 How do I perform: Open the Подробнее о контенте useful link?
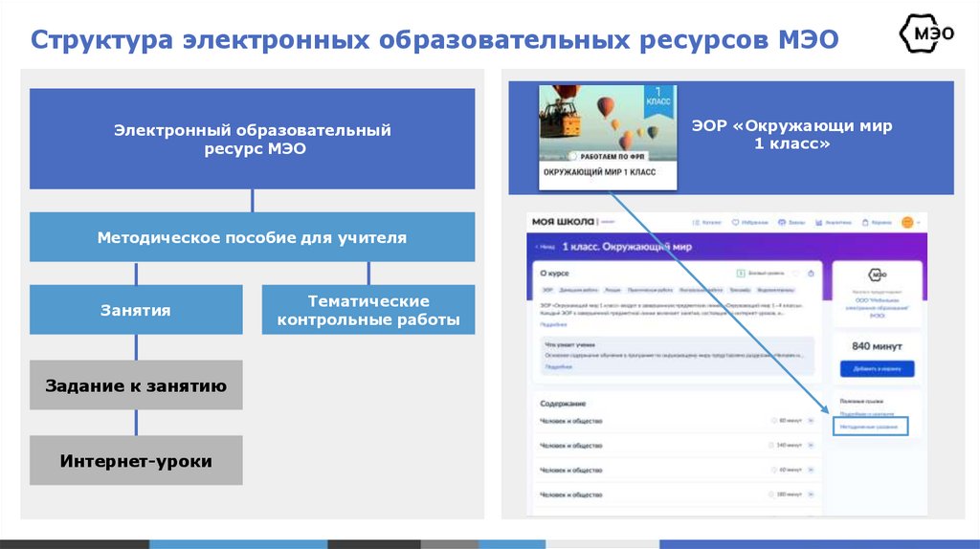click(x=867, y=413)
